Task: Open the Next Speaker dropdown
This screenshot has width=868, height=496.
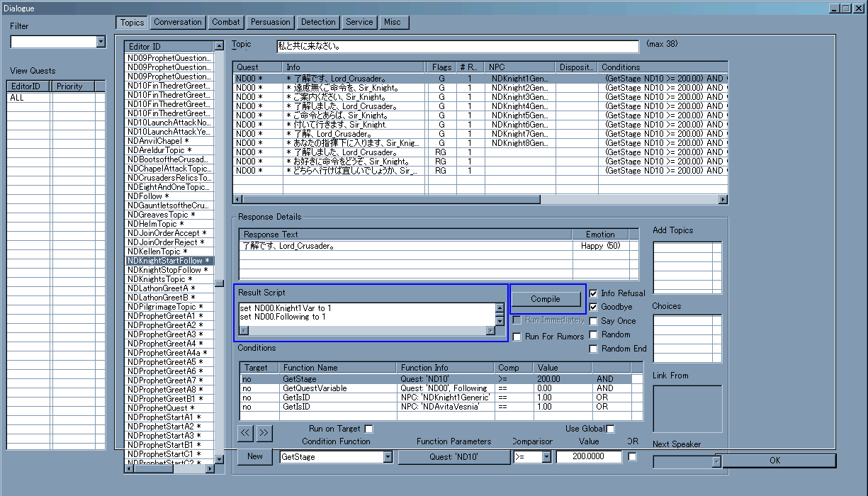Action: pos(716,462)
